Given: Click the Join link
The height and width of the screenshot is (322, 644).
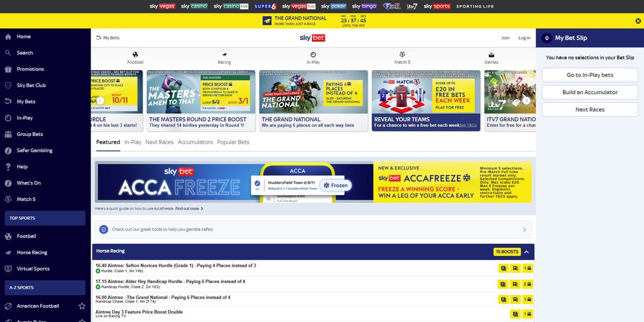Looking at the screenshot, I should click(505, 38).
